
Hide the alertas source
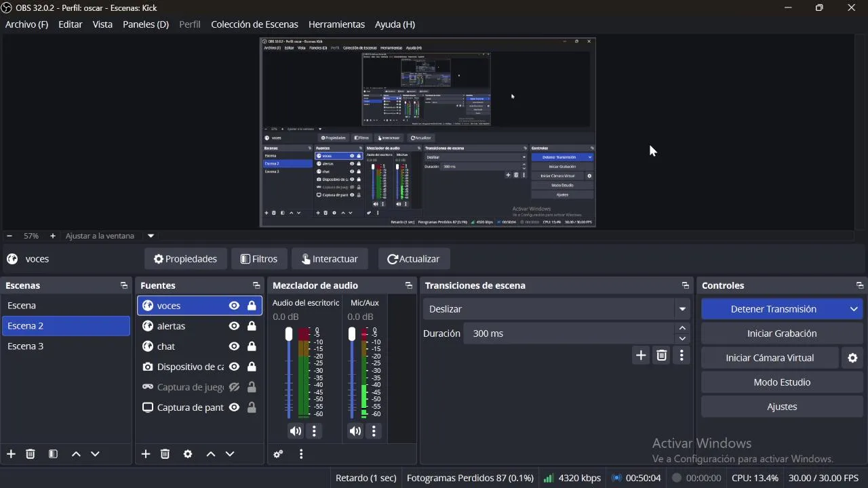(x=234, y=326)
